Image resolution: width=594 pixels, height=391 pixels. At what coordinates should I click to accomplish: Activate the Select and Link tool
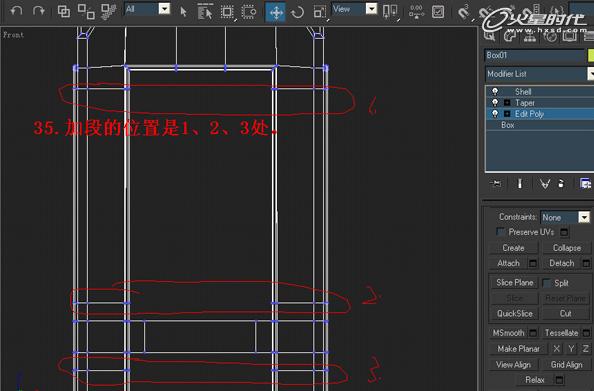tap(63, 11)
